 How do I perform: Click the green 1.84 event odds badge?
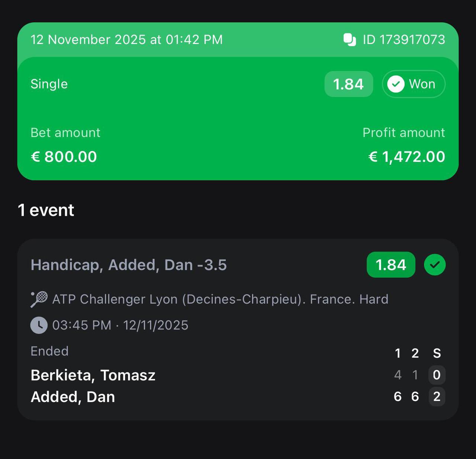tap(391, 265)
